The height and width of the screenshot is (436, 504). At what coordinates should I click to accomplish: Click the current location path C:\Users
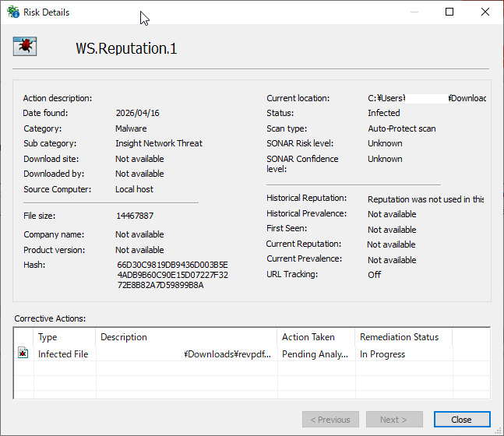pyautogui.click(x=427, y=98)
